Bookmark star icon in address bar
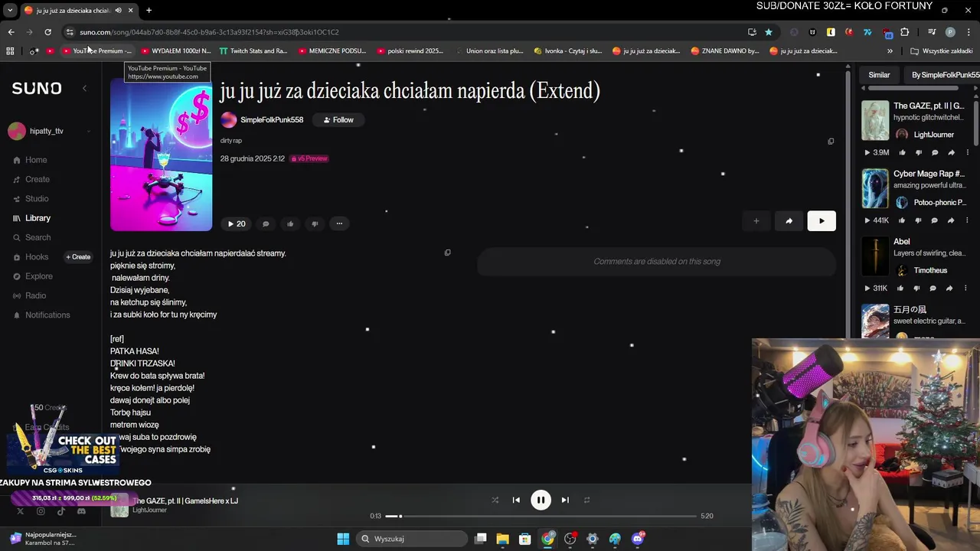The width and height of the screenshot is (980, 551). [x=769, y=32]
